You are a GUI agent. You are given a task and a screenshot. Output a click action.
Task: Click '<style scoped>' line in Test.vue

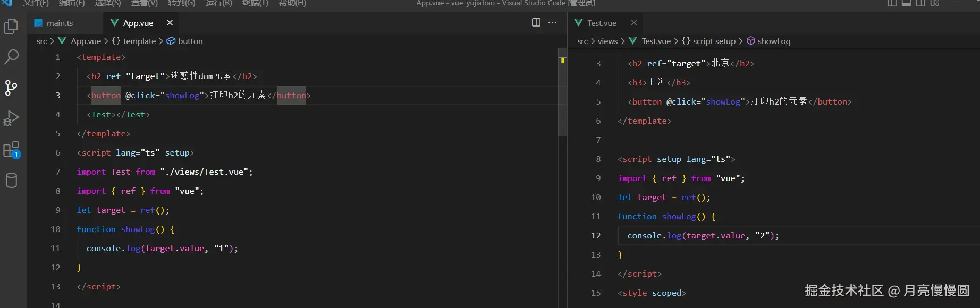point(652,293)
